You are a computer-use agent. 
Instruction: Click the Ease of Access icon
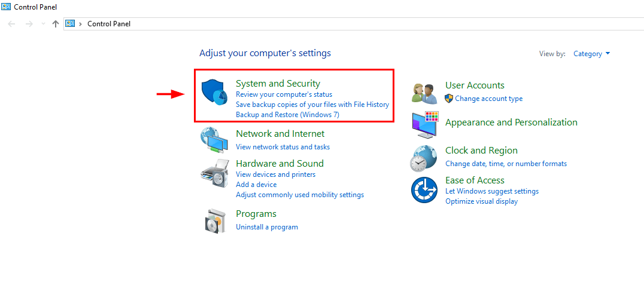pos(425,190)
